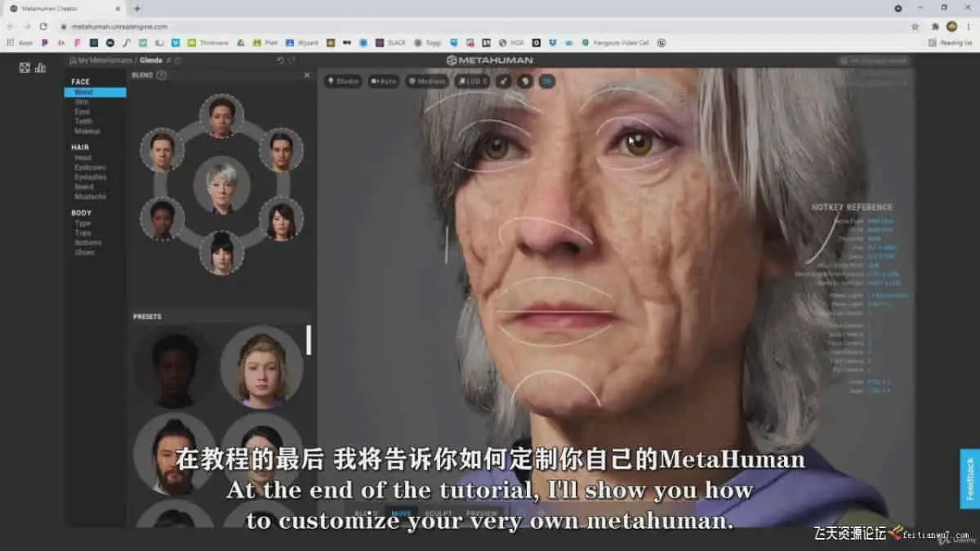980x551 pixels.
Task: Choose the blonde woman preset thumbnail
Action: pyautogui.click(x=262, y=368)
